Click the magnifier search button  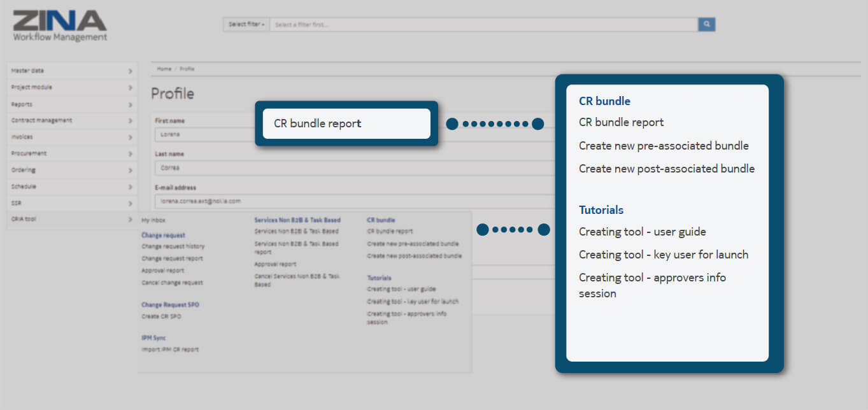tap(706, 24)
